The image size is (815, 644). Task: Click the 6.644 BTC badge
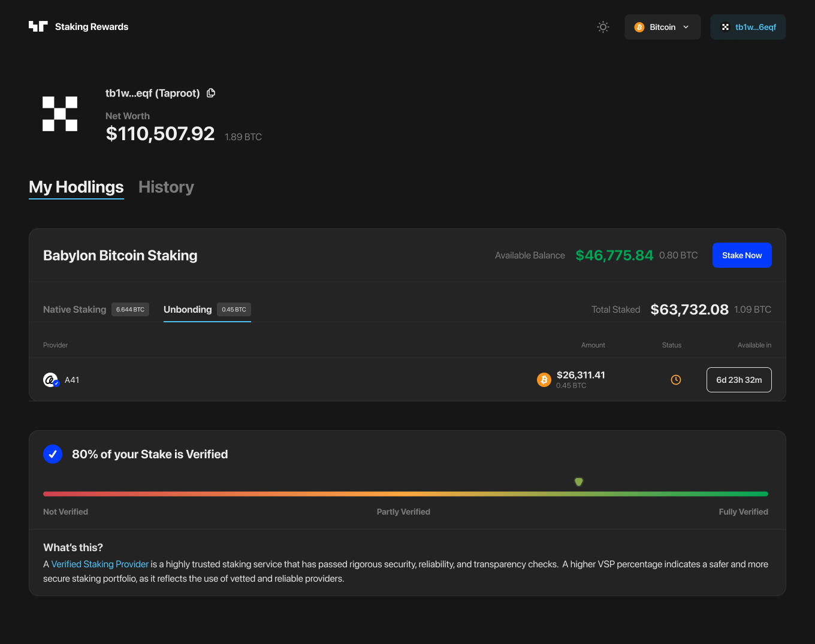[x=131, y=310]
